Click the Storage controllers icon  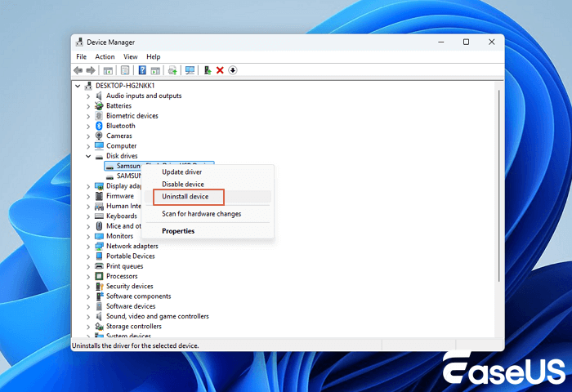point(99,327)
